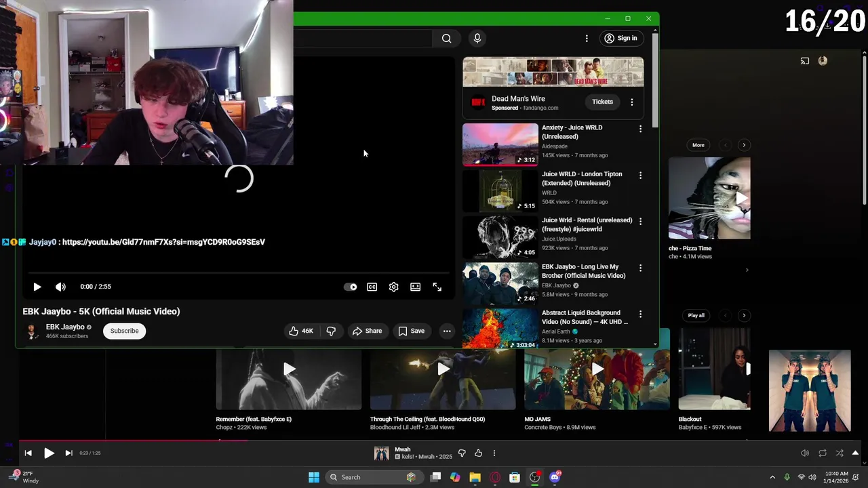Dislike the Mwah track
The image size is (868, 488).
coord(462,453)
